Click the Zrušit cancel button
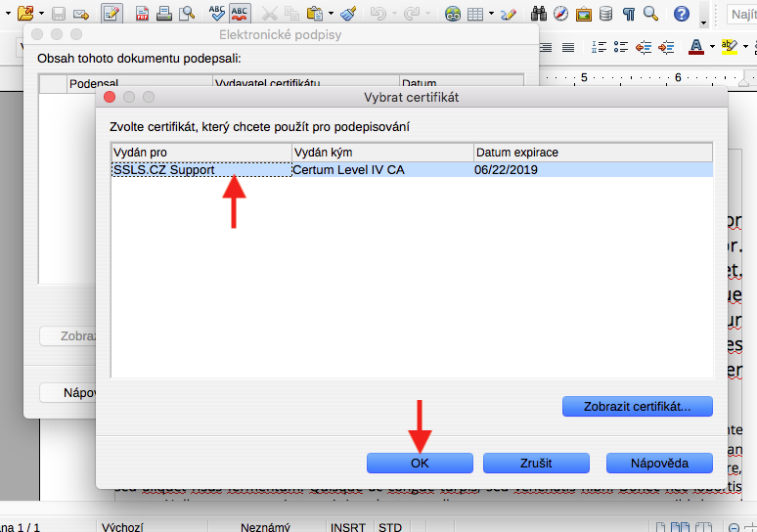 pyautogui.click(x=537, y=463)
